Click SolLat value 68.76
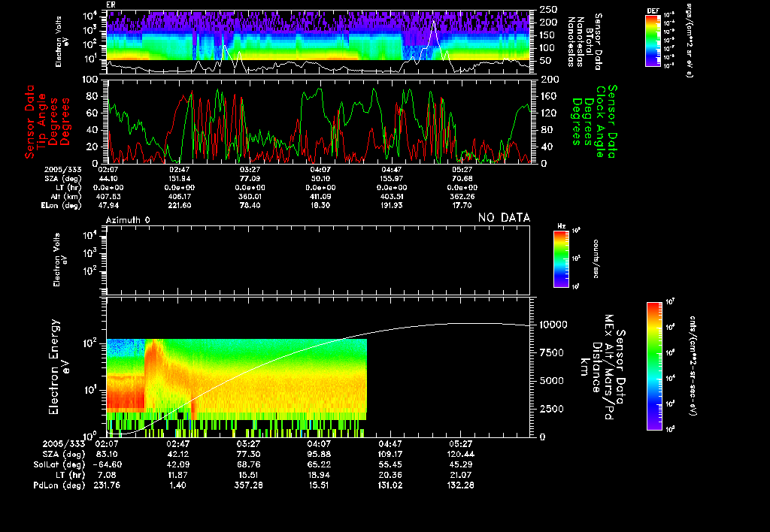 point(248,464)
